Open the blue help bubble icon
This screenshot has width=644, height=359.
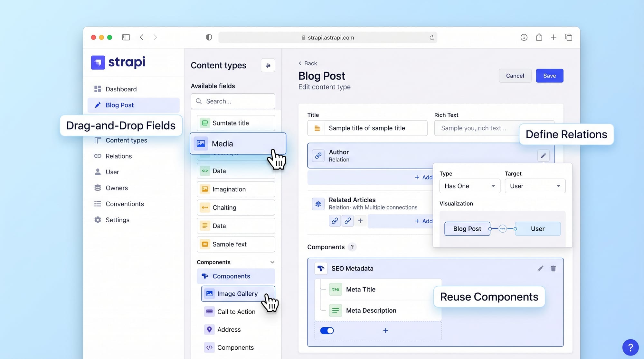click(630, 347)
